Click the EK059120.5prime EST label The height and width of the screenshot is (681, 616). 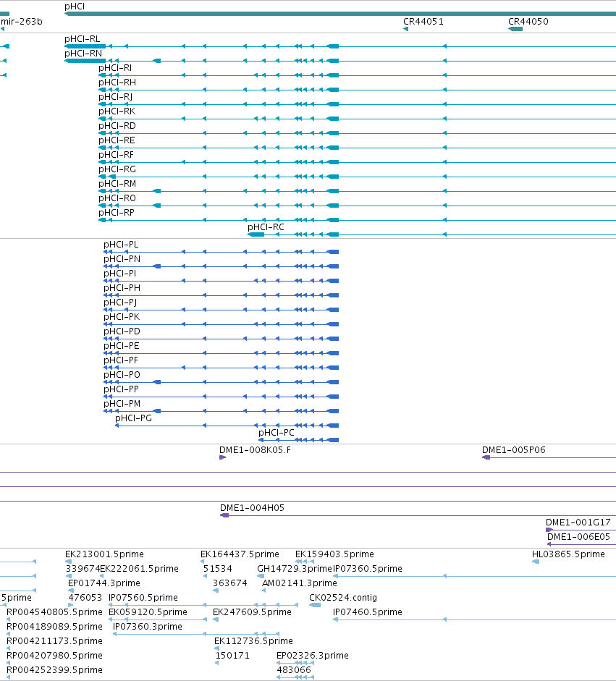tap(148, 612)
